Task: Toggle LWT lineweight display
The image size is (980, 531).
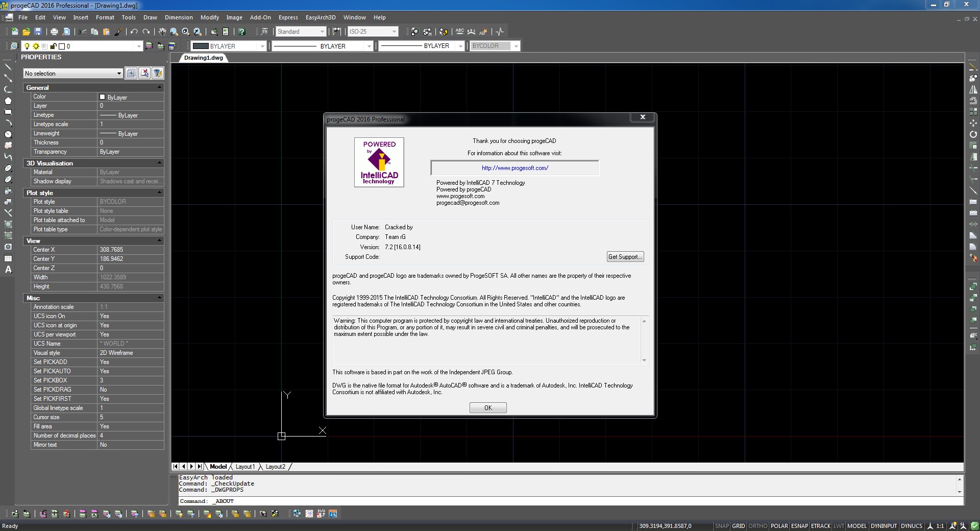Action: 839,526
